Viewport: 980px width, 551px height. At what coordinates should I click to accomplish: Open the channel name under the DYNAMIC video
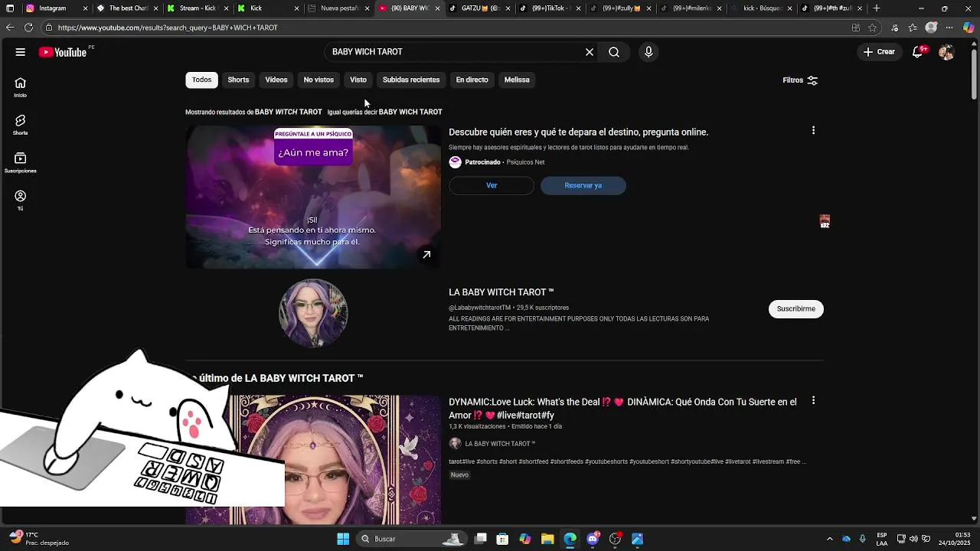click(x=500, y=444)
